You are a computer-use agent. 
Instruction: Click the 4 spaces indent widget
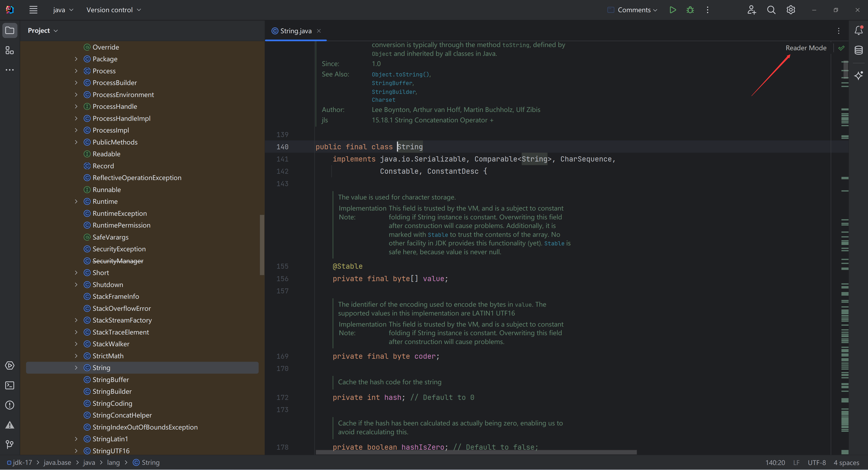[x=846, y=463]
